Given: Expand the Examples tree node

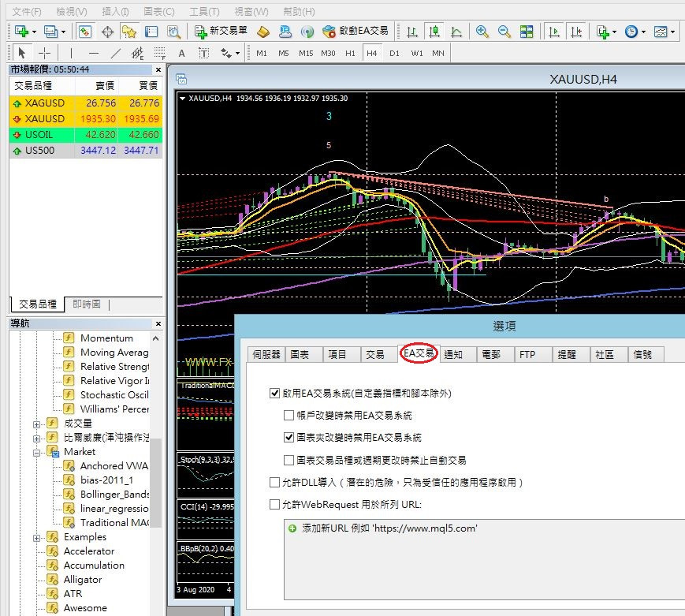Looking at the screenshot, I should (36, 537).
